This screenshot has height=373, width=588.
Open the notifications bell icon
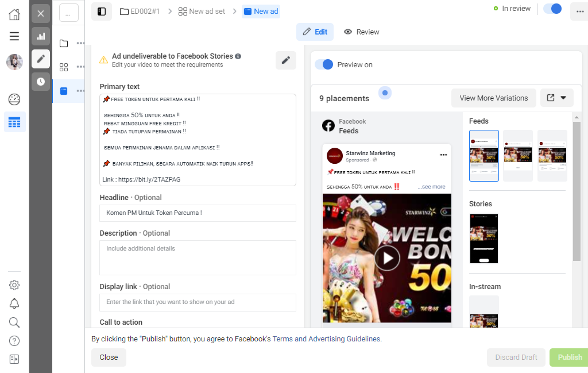(x=14, y=303)
